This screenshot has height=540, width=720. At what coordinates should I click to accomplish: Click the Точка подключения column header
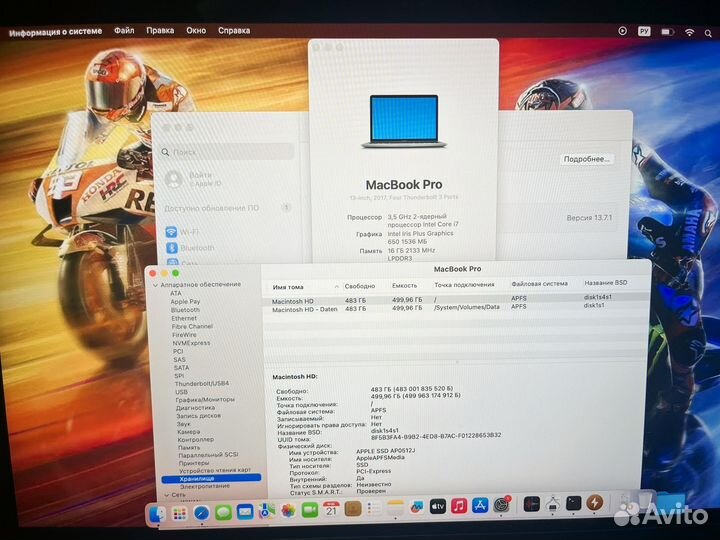(x=464, y=285)
